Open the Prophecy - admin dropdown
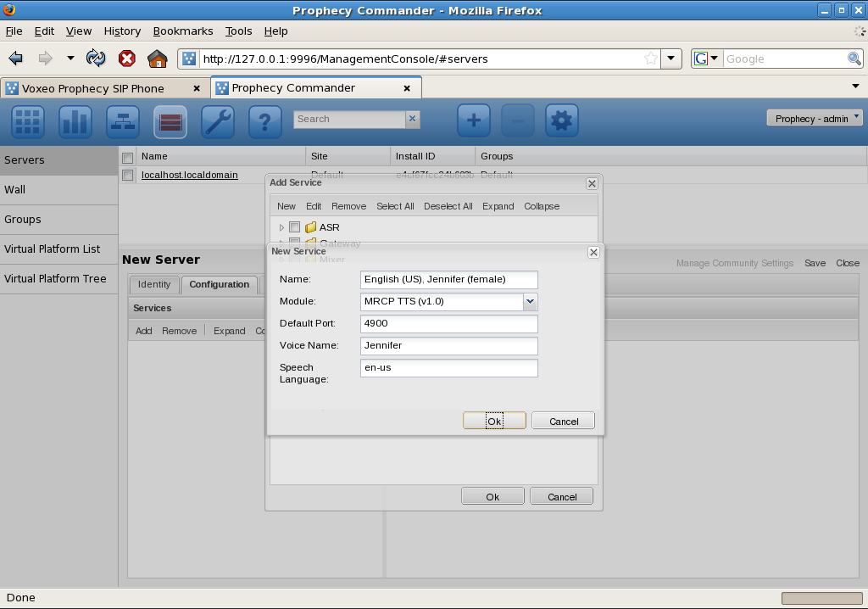The height and width of the screenshot is (609, 868). click(x=815, y=118)
